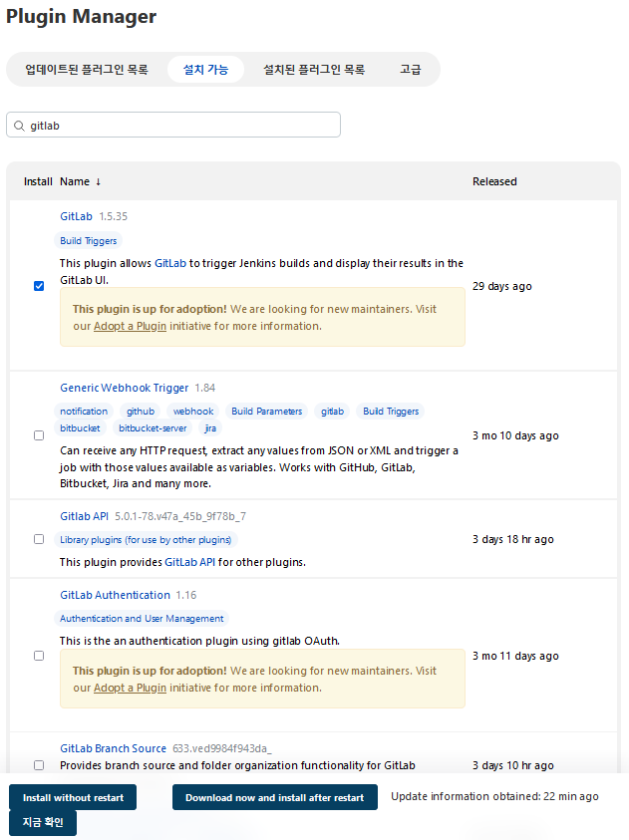Go to the 고급 tab
The width and height of the screenshot is (629, 840).
click(x=411, y=69)
